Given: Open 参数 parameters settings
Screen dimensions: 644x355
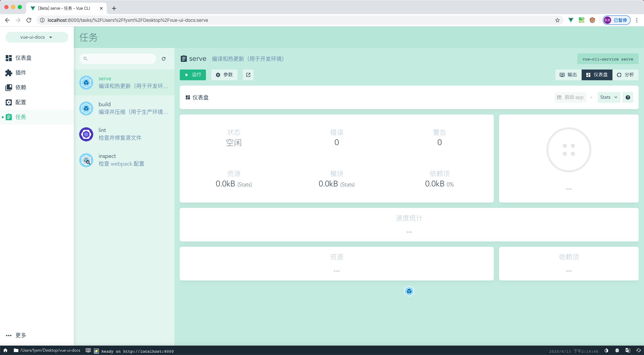Looking at the screenshot, I should pos(224,75).
